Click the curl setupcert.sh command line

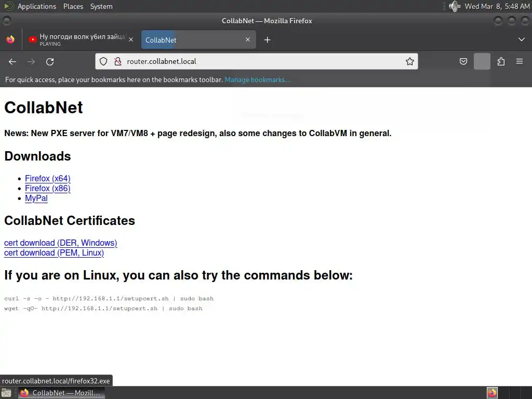click(x=109, y=299)
